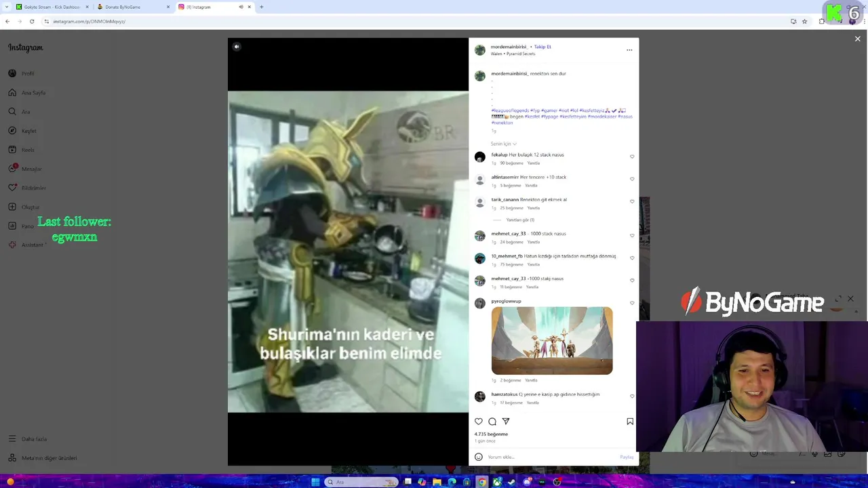Screen dimensions: 868x488
Task: Share the post with paper-plane icon
Action: click(x=506, y=422)
